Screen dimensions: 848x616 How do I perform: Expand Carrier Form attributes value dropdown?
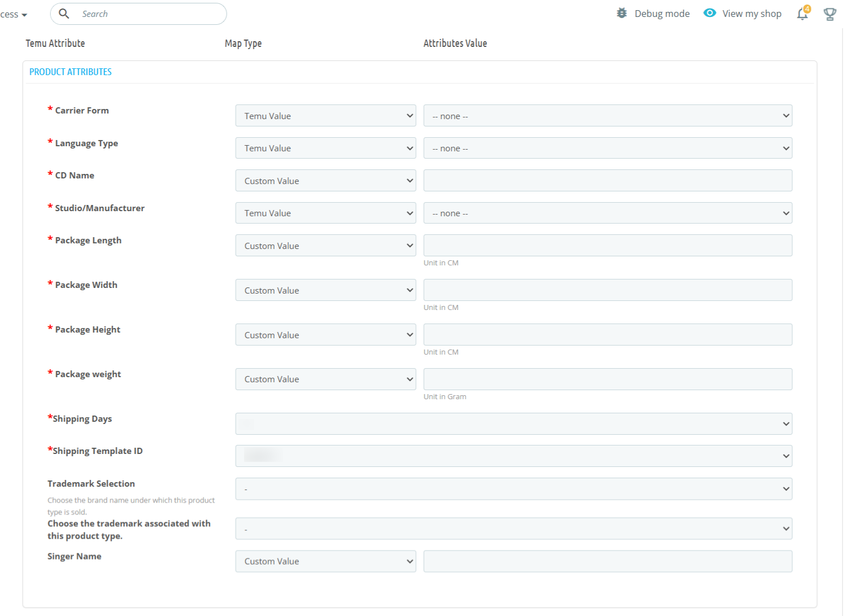607,116
